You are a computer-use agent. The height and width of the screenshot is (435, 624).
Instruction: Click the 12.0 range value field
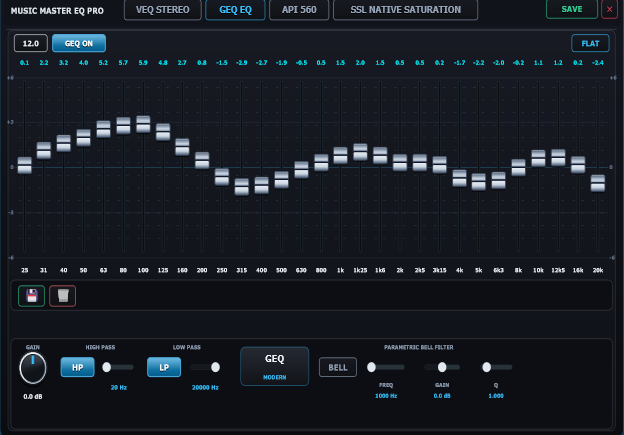click(31, 43)
